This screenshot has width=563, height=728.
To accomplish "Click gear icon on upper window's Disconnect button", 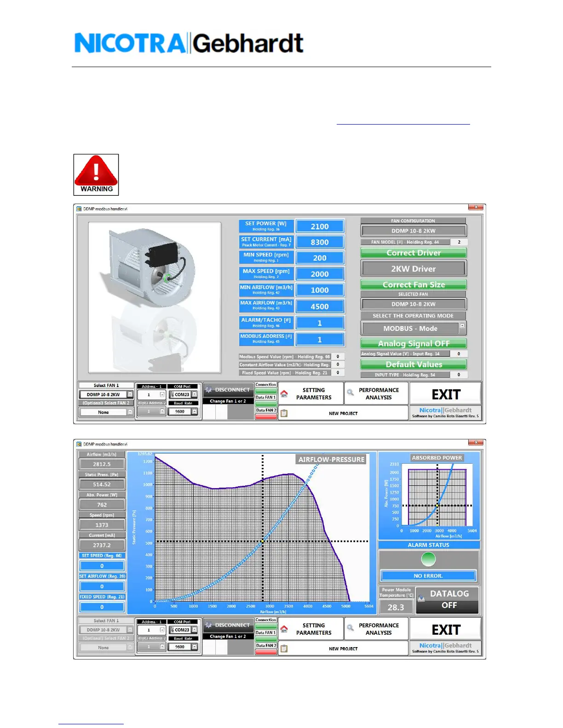I will click(209, 389).
